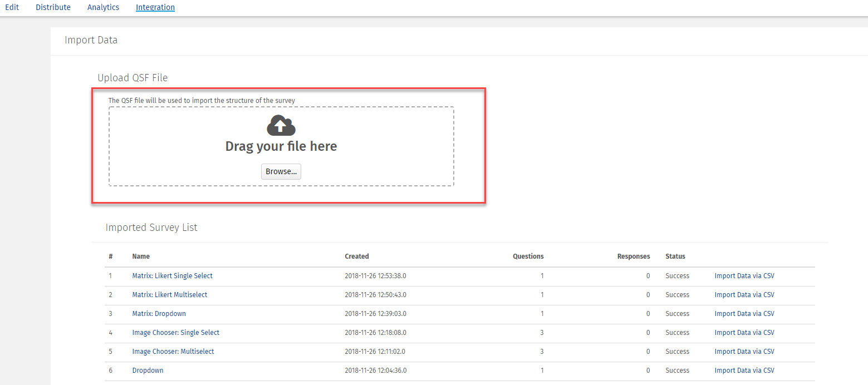Click the cloud upload icon

pos(281,125)
